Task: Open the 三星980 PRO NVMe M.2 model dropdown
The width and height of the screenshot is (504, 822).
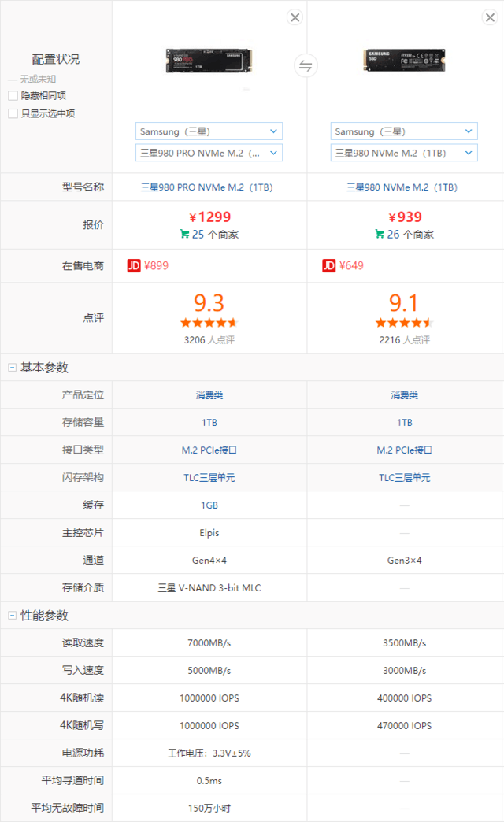Action: coord(209,153)
